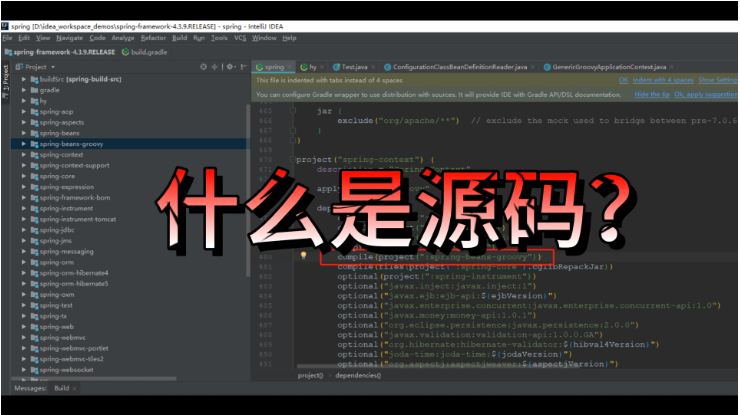Screen dimensions: 740x415
Task: Click the build.gradle breadcrumb in navigation bar
Action: 144,52
